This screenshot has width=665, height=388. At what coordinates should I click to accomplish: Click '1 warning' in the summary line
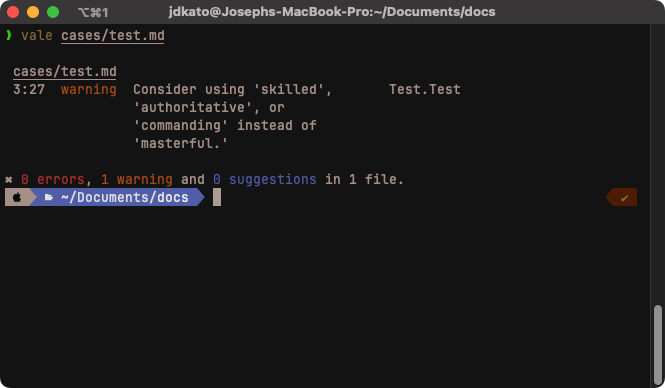pyautogui.click(x=137, y=179)
